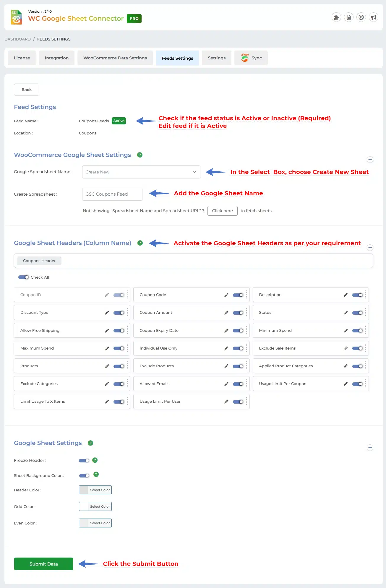The height and width of the screenshot is (588, 386).
Task: Edit the Minimum Spend header name
Action: coord(346,331)
